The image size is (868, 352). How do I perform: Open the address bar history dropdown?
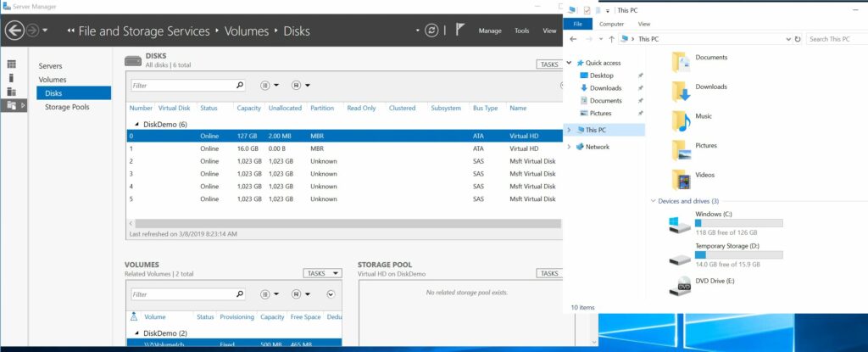pyautogui.click(x=788, y=39)
